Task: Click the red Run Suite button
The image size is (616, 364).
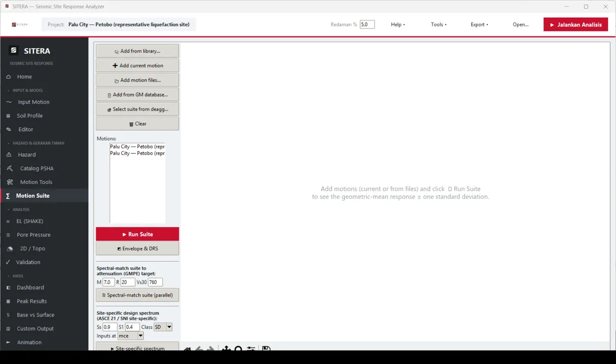Action: 138,234
